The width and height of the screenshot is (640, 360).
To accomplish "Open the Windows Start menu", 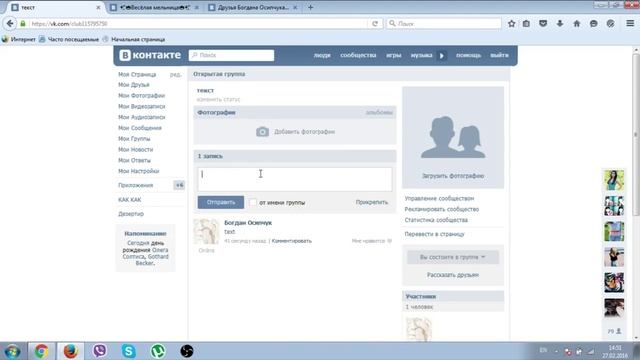I will point(12,351).
